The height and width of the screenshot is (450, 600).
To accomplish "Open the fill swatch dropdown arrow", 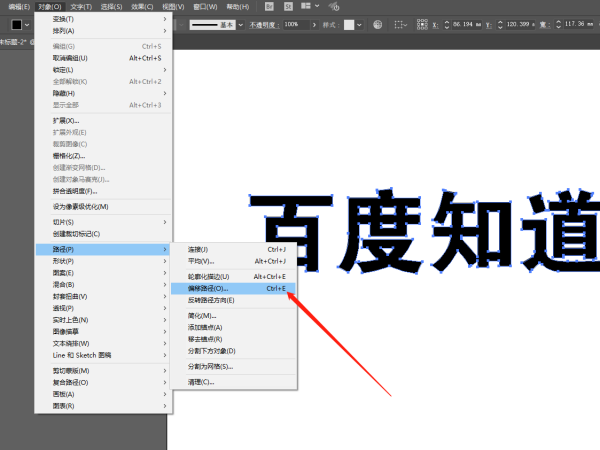I will pyautogui.click(x=27, y=25).
